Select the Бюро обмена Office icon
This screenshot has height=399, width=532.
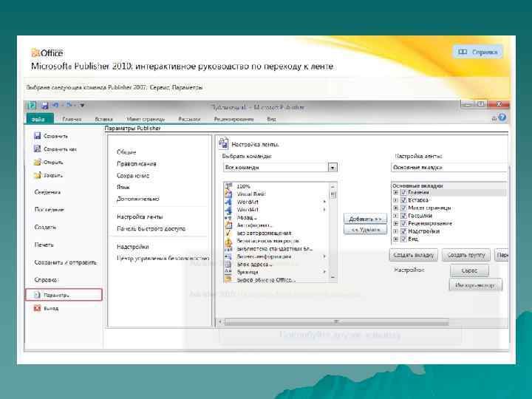click(228, 279)
